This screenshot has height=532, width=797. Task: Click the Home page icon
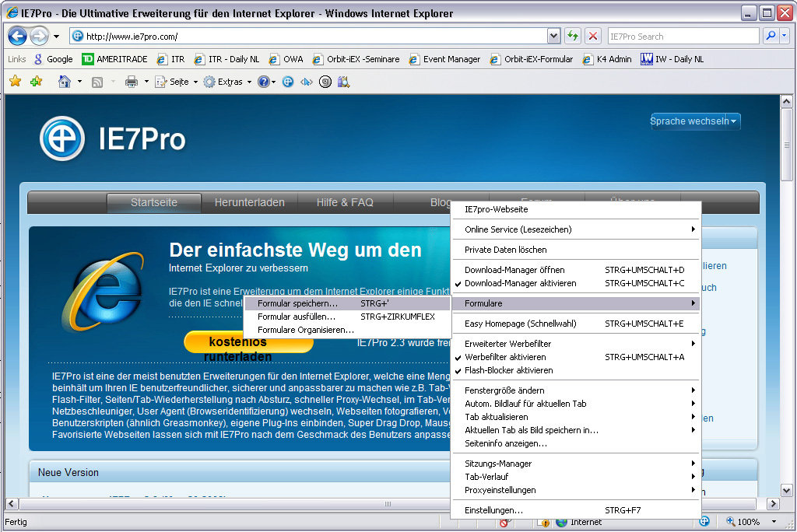pyautogui.click(x=64, y=82)
